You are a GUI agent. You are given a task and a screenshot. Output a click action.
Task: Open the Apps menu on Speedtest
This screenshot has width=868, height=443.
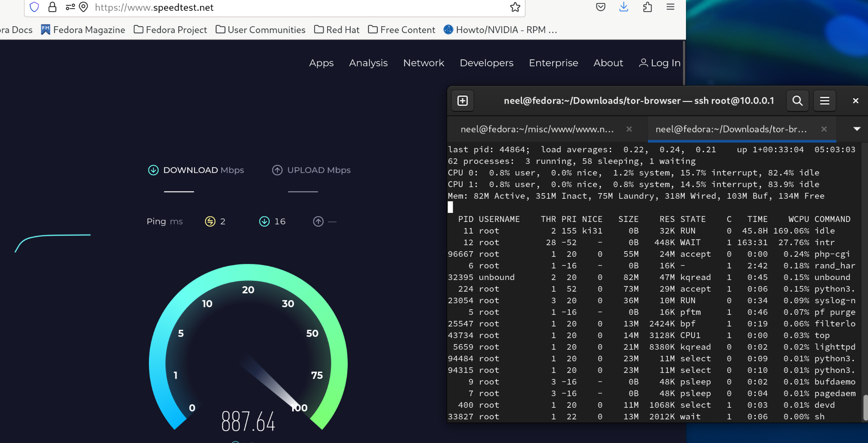321,63
